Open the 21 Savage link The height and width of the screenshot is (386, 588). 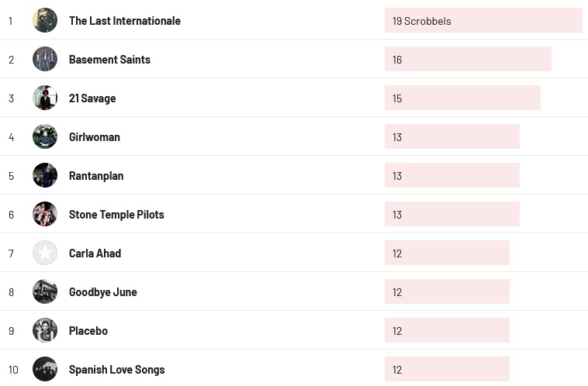92,98
